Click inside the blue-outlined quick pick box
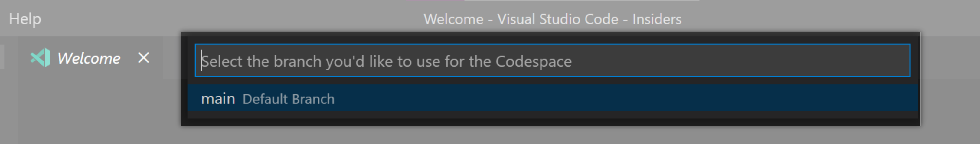980x144 pixels. coord(723,61)
